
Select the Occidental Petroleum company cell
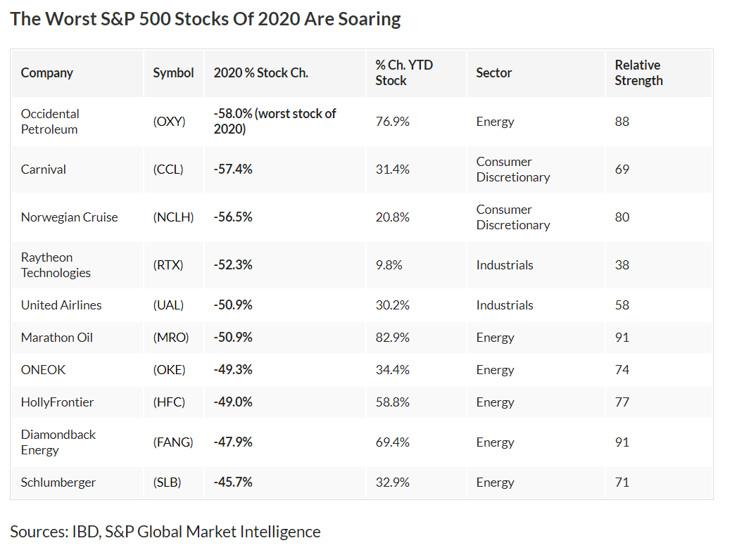coord(50,122)
